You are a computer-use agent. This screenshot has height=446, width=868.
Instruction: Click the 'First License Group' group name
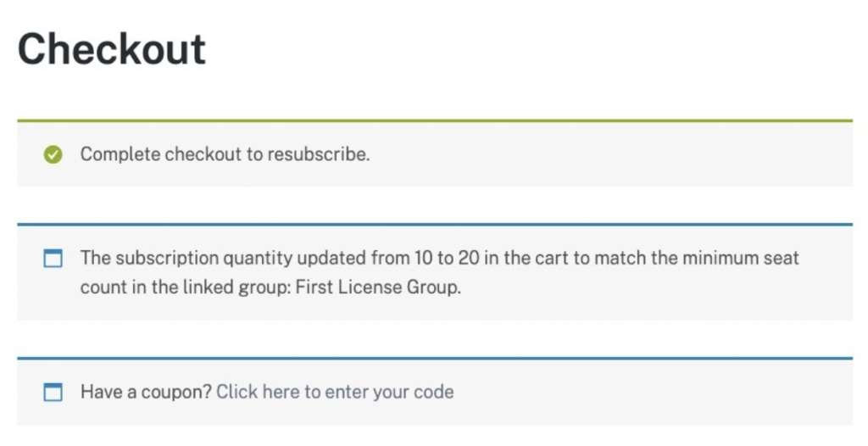coord(376,287)
